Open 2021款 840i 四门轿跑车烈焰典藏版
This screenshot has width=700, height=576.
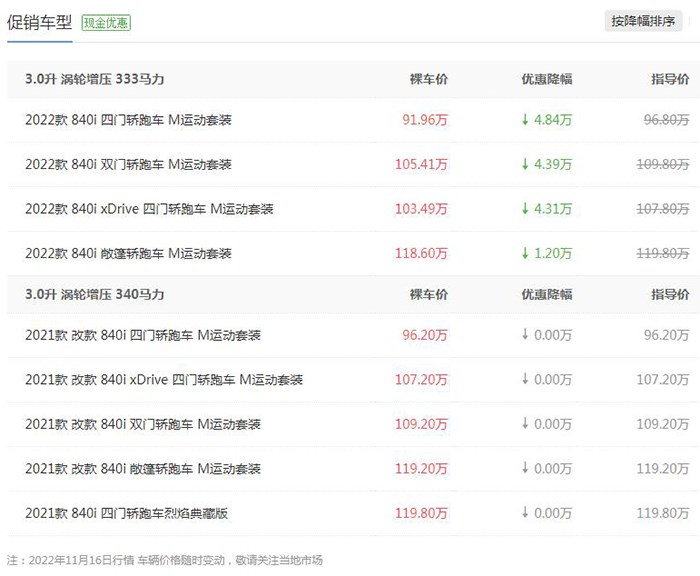(126, 513)
